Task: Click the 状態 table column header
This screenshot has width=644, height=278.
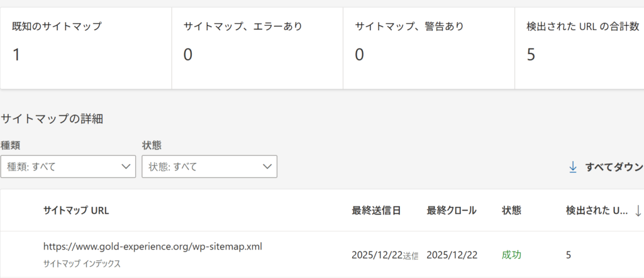Action: click(x=511, y=211)
